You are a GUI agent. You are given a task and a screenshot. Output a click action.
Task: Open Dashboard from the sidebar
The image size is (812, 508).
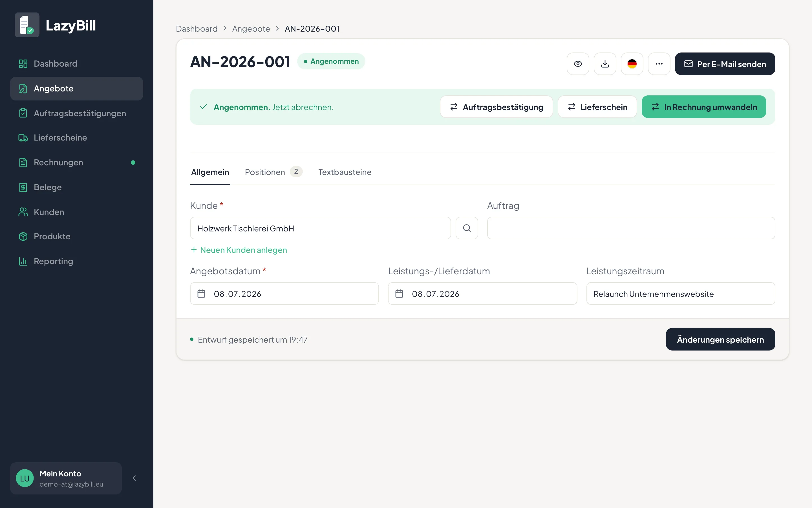[76, 64]
